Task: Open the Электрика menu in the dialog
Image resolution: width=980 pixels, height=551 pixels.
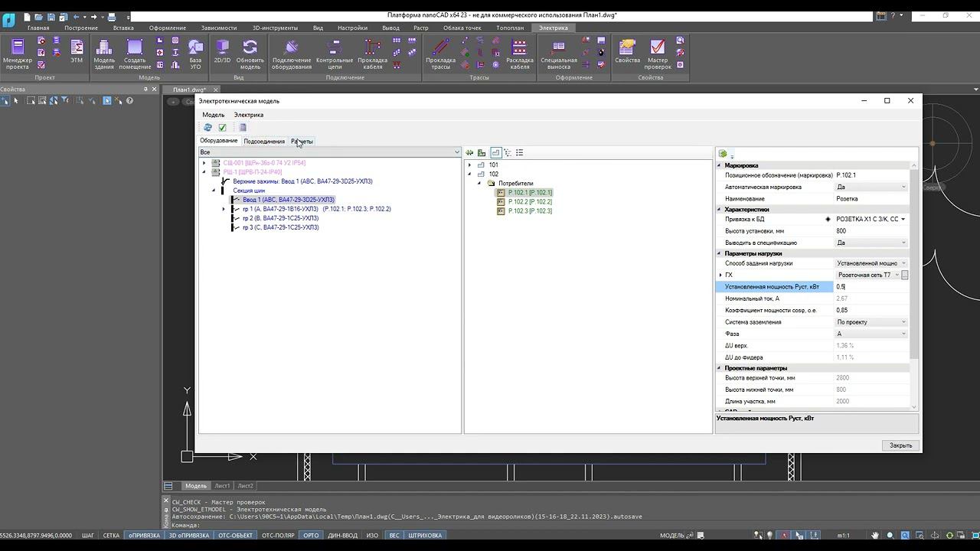Action: [248, 115]
